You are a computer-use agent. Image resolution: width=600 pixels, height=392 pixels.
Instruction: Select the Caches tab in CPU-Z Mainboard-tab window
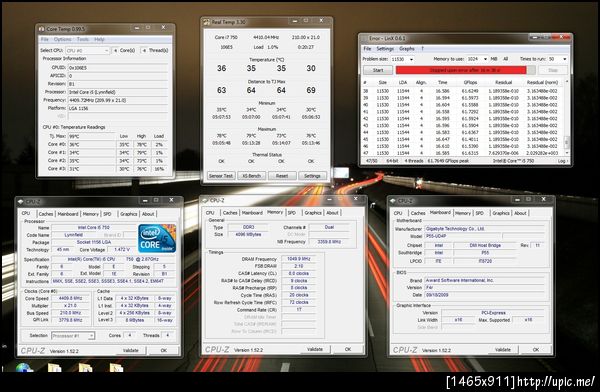coord(418,213)
